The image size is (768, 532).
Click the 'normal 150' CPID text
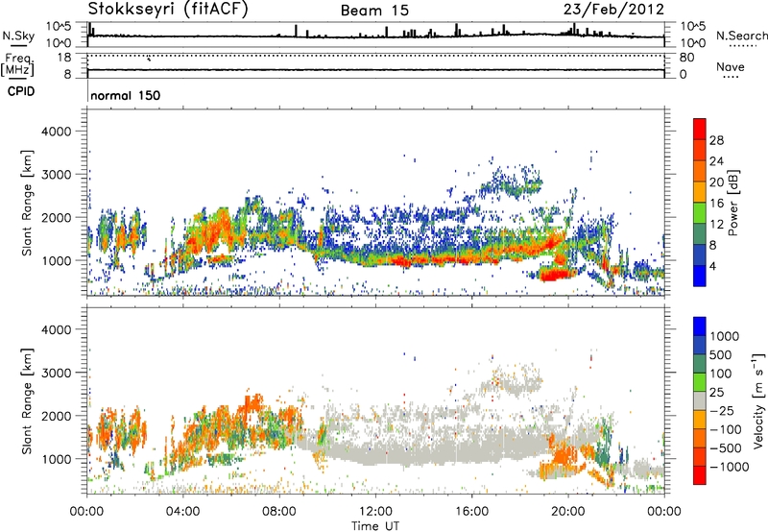pyautogui.click(x=126, y=95)
